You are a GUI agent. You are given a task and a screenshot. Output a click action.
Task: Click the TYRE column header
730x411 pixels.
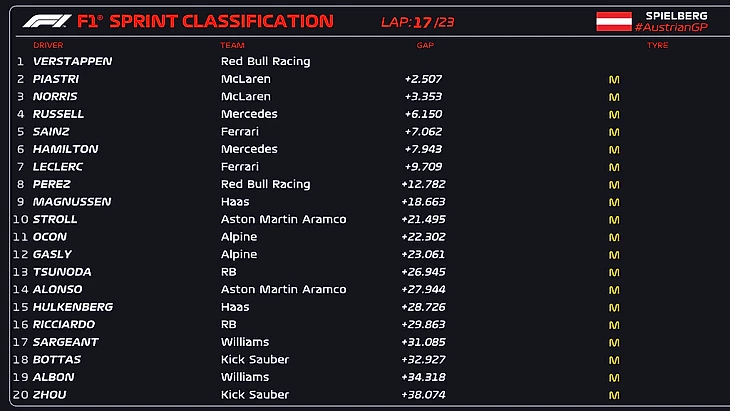click(x=657, y=45)
